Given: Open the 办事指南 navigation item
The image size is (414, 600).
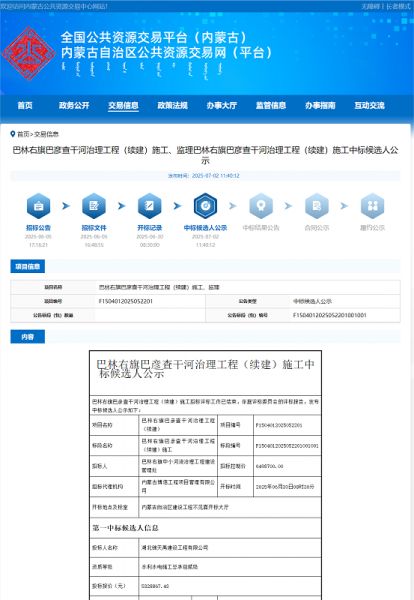Looking at the screenshot, I should 320,105.
